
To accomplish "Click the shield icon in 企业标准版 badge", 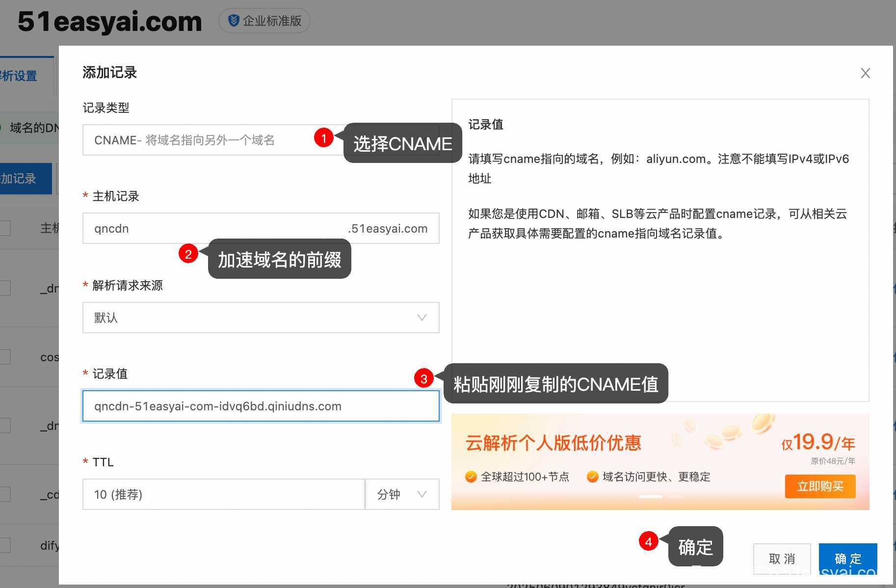I will point(234,21).
